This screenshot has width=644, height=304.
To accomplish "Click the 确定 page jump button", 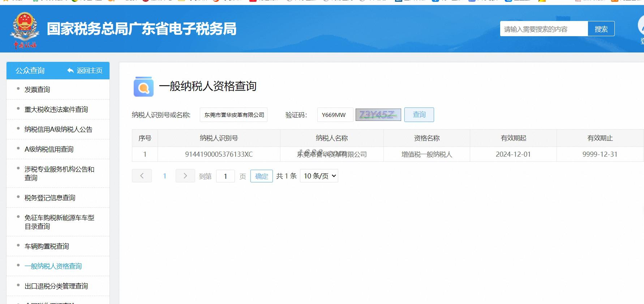I will tap(262, 176).
